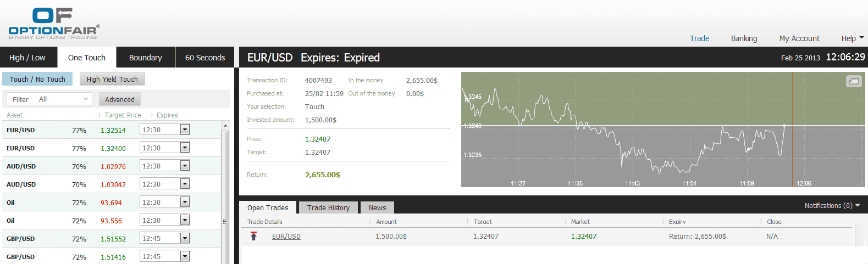
Task: Switch to the High / Low tab
Action: pyautogui.click(x=27, y=58)
